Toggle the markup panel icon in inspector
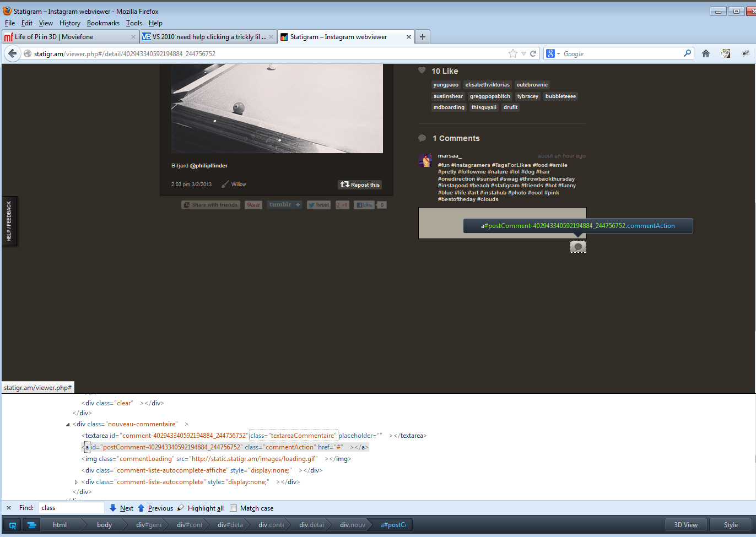This screenshot has height=537, width=756. coord(32,525)
